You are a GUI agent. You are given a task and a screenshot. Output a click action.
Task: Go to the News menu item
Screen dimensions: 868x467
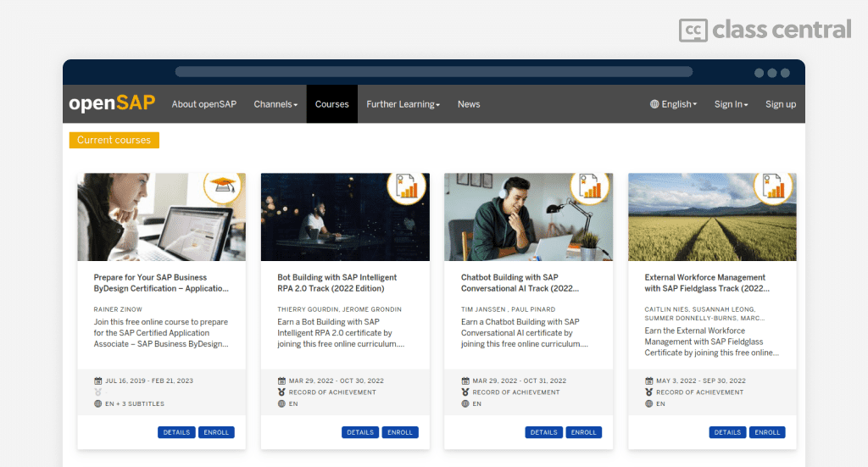469,104
